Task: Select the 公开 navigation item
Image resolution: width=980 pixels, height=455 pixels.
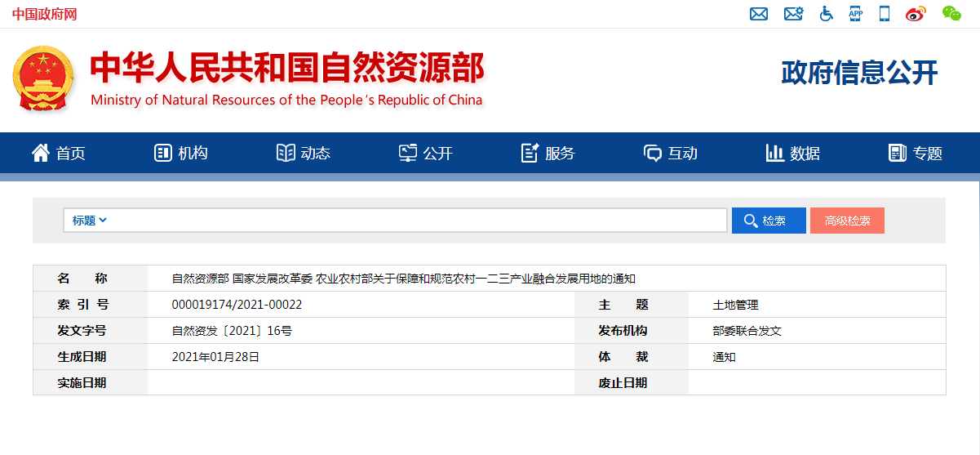Action: coord(426,153)
